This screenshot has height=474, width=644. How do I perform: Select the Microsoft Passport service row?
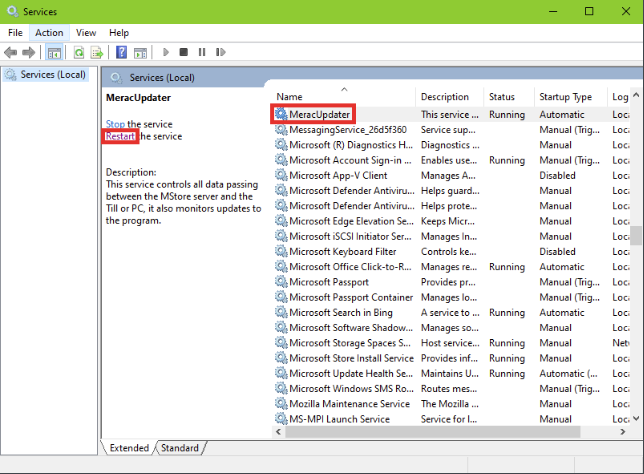[x=451, y=282]
